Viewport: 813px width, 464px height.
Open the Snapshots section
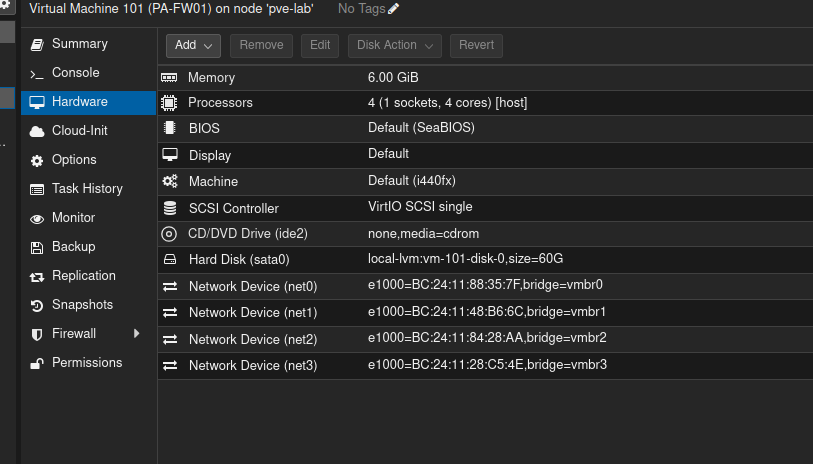tap(89, 305)
